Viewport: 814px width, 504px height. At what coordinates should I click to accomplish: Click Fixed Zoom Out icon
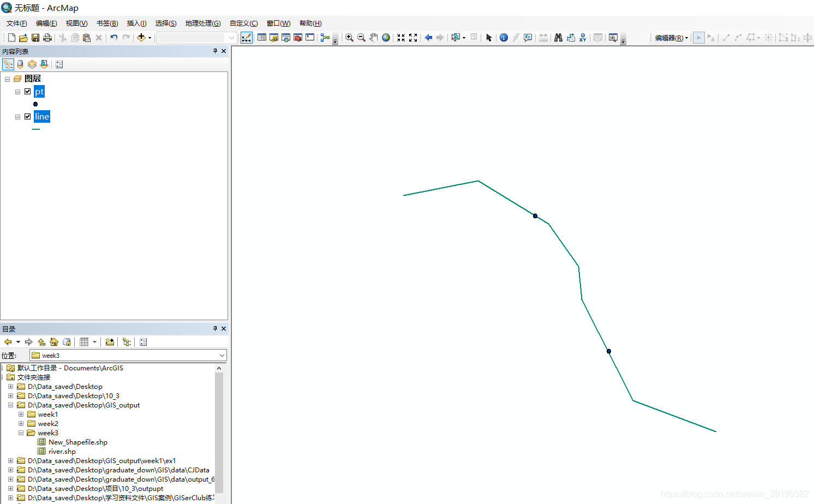[413, 38]
